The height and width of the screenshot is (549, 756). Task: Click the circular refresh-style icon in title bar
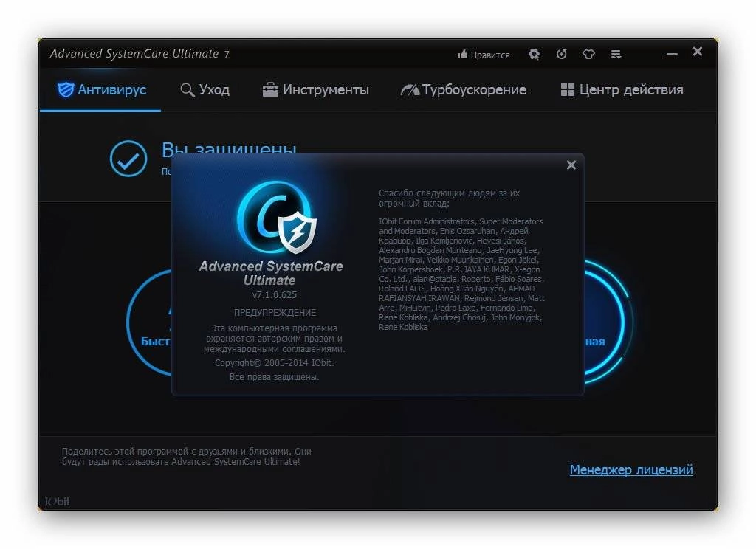coord(561,54)
